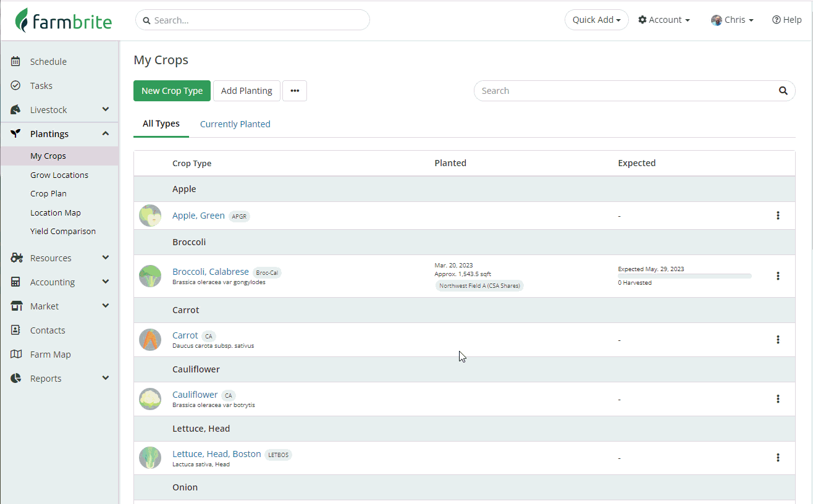Click the Planted column header
The height and width of the screenshot is (504, 813).
tap(450, 163)
